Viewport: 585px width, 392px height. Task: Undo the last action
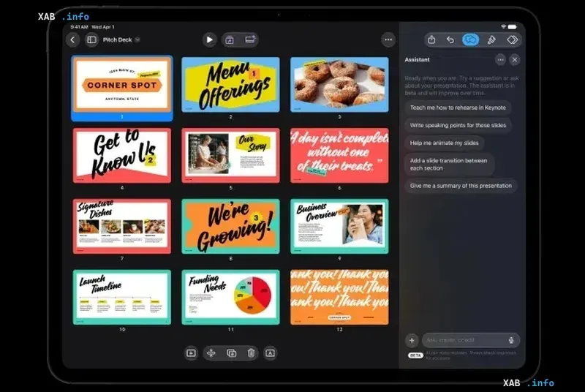(x=450, y=40)
